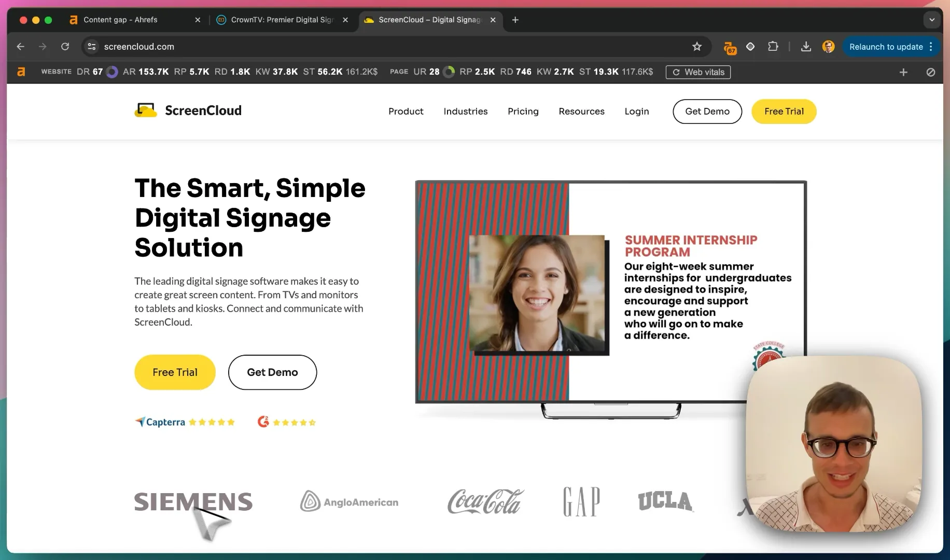Open the Resources navigation menu
Image resolution: width=950 pixels, height=560 pixels.
pyautogui.click(x=581, y=111)
